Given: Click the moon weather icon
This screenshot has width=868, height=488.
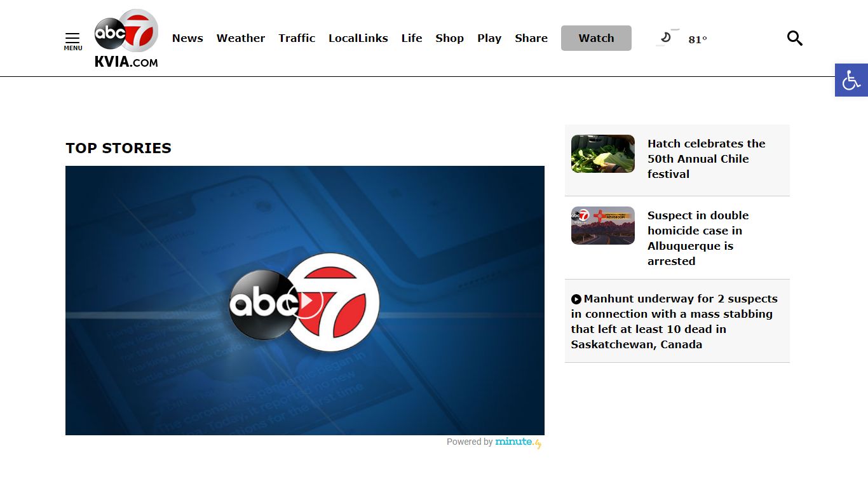Looking at the screenshot, I should (667, 38).
